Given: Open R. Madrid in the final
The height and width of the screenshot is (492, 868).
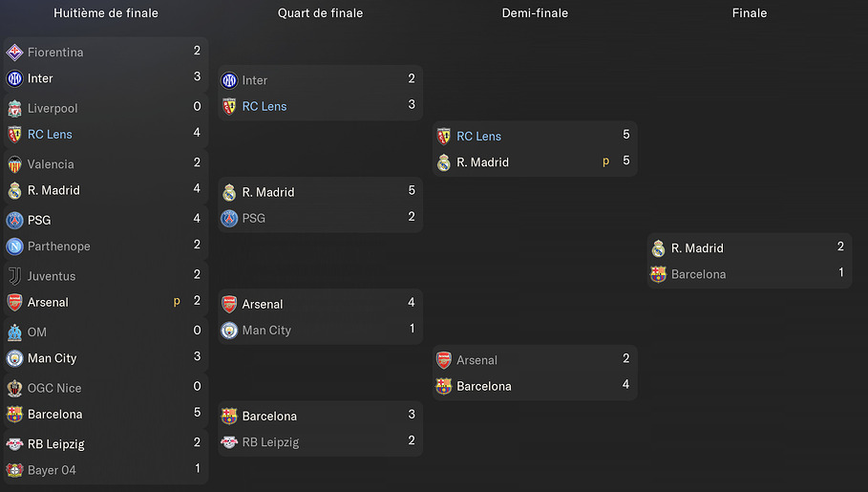Looking at the screenshot, I should (x=697, y=248).
